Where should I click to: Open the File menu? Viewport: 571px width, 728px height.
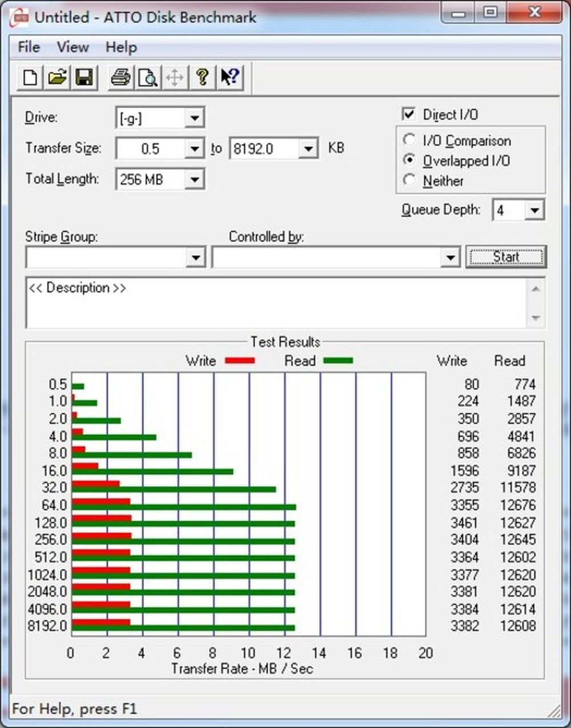(29, 47)
